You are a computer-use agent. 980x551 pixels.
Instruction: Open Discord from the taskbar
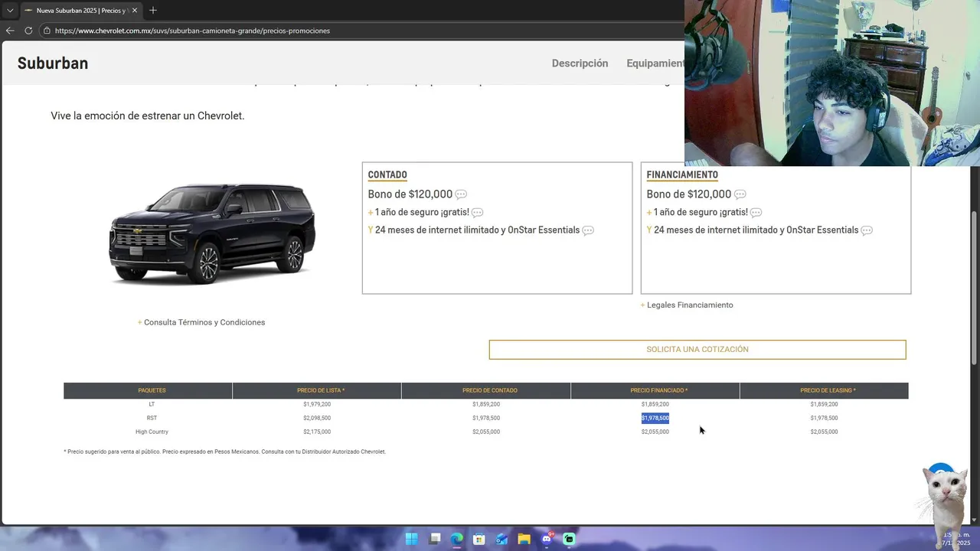[547, 539]
